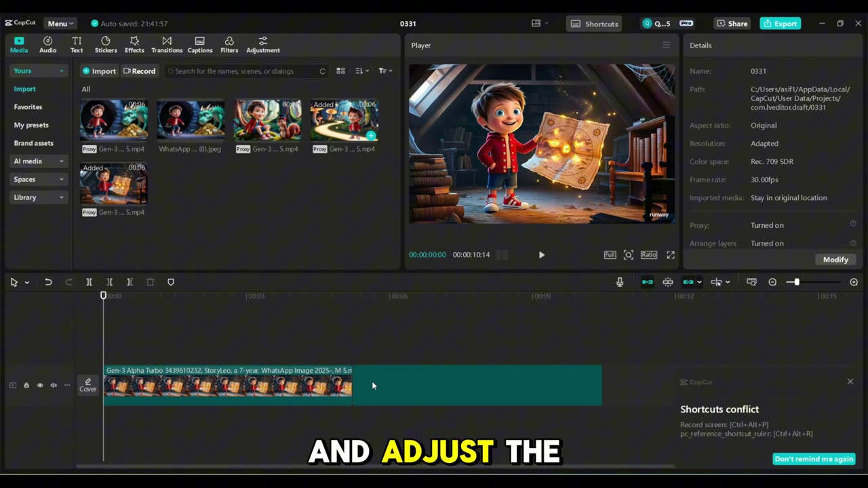Close the Shortcuts conflict popup
Screen dimensions: 868x488
pos(850,382)
